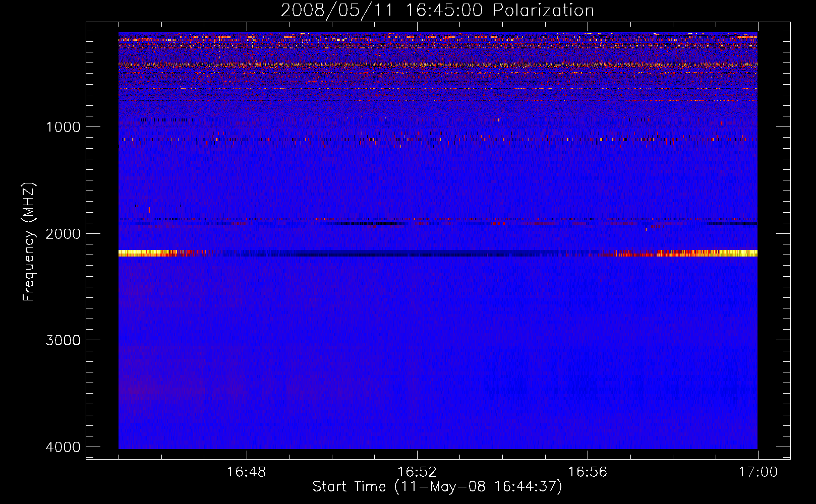Click the 1000 frequency tick label
Image resolution: width=816 pixels, height=504 pixels.
coord(63,127)
